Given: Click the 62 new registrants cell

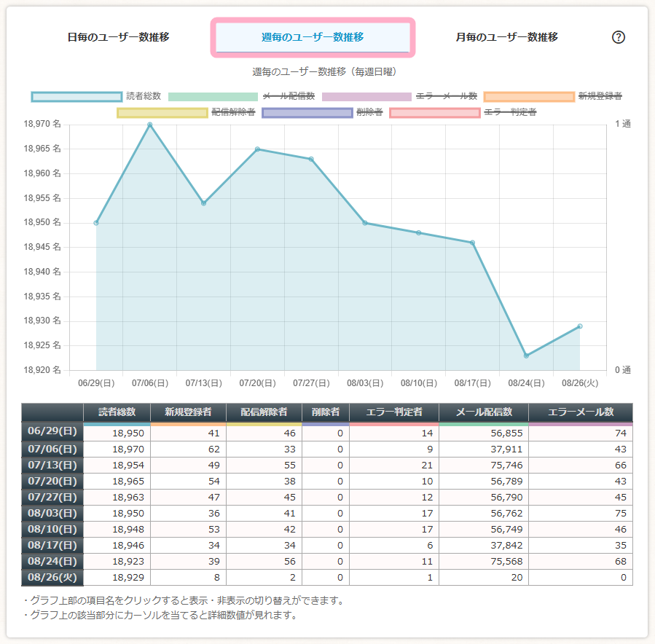Looking at the screenshot, I should [188, 449].
